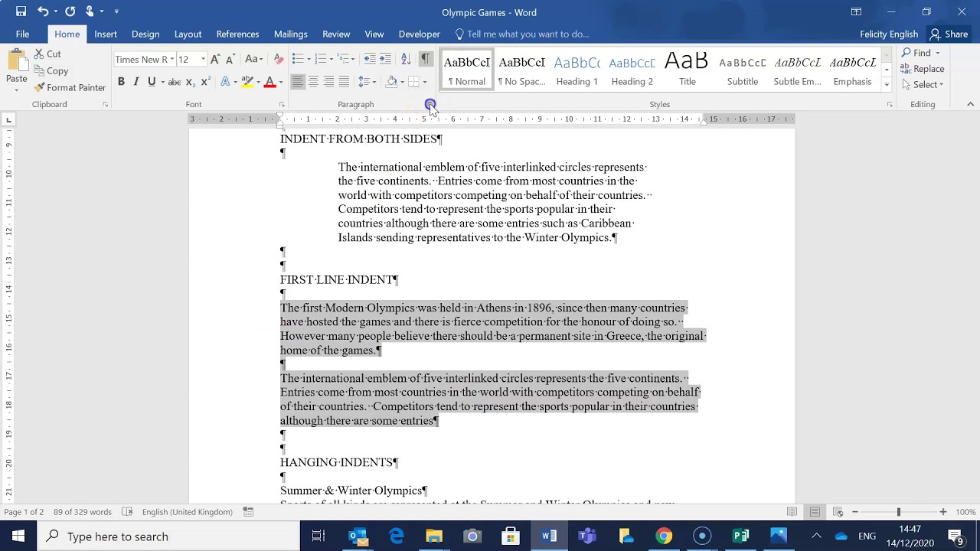Justify the selected paragraphs
This screenshot has height=551, width=980.
(x=344, y=82)
